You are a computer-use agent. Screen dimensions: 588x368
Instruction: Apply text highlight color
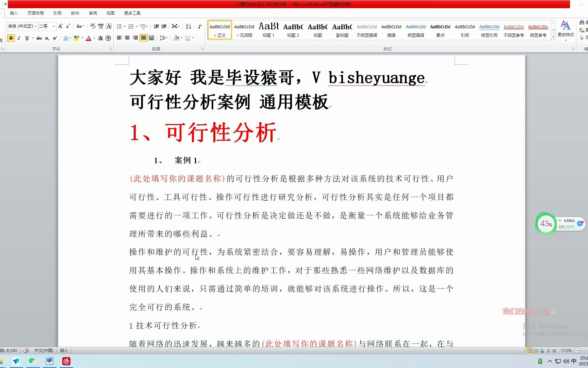tap(76, 38)
